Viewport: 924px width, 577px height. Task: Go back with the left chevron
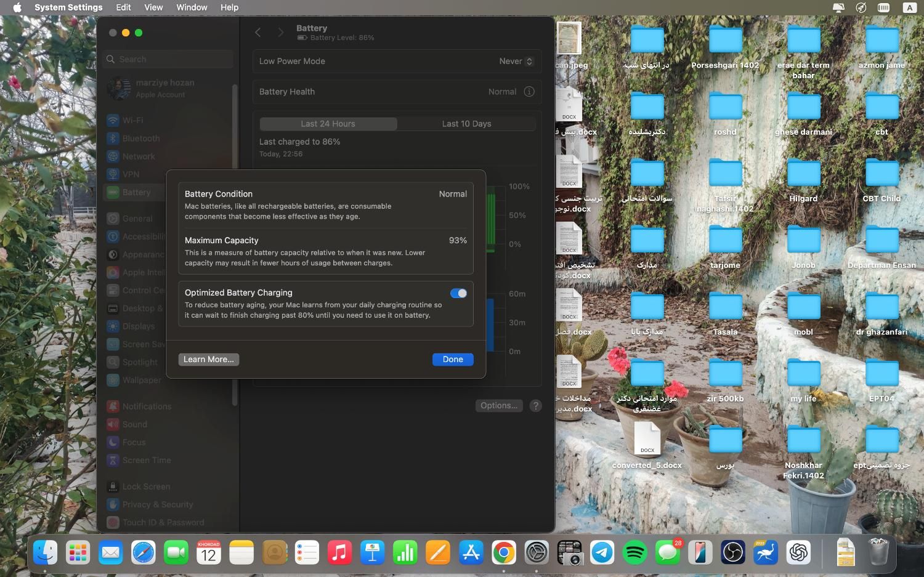click(x=258, y=33)
